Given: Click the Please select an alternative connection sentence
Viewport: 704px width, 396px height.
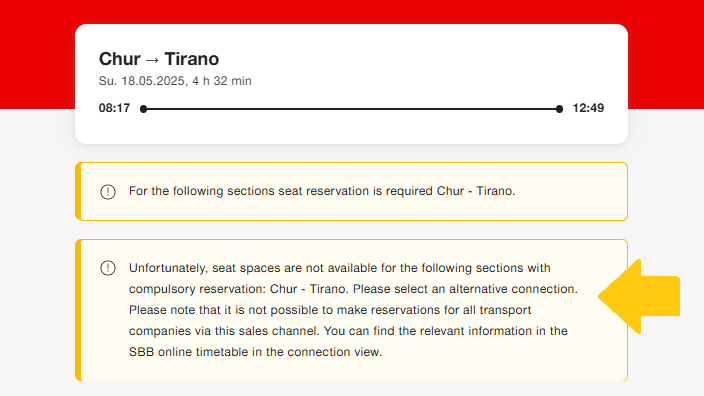Looking at the screenshot, I should click(x=465, y=289).
